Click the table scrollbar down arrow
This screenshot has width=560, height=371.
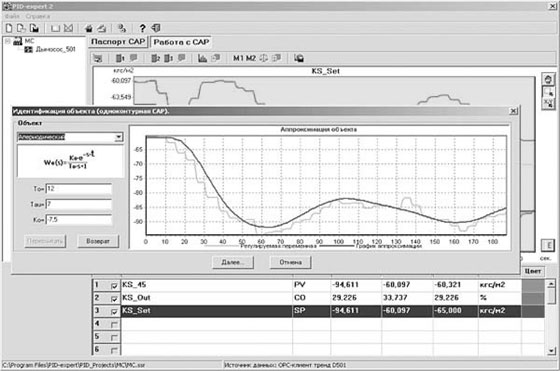click(551, 351)
